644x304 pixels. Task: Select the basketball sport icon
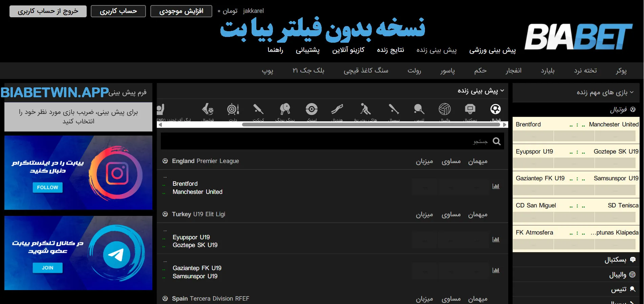click(470, 109)
